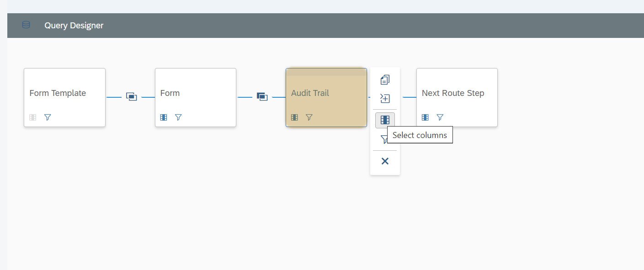This screenshot has width=644, height=270.
Task: Click columns icon inside Audit Trail node
Action: pos(294,117)
